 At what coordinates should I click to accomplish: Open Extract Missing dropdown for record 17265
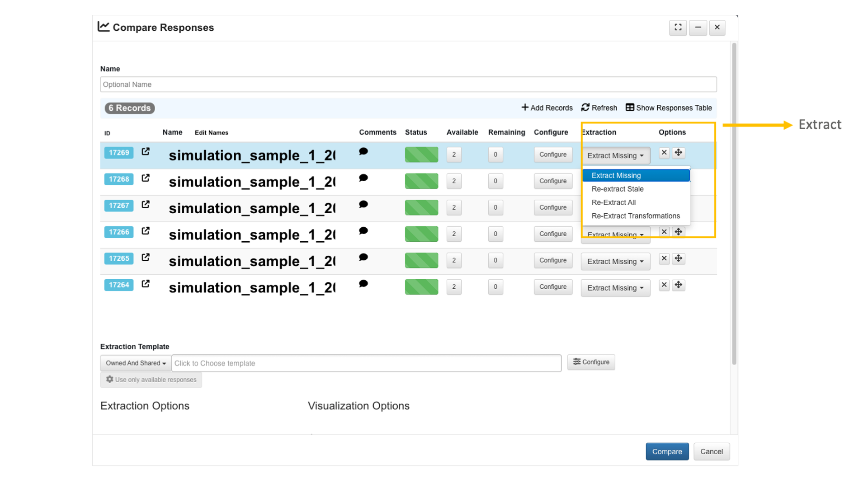pos(615,262)
